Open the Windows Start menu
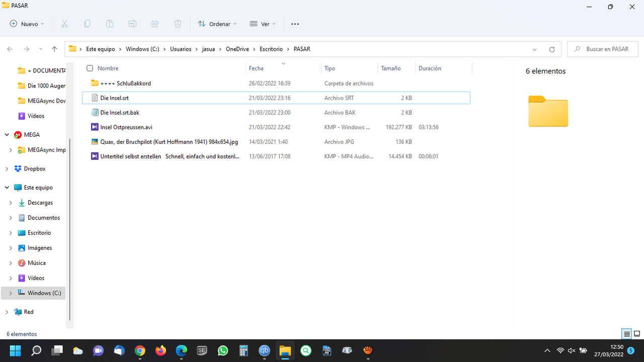 click(x=15, y=351)
